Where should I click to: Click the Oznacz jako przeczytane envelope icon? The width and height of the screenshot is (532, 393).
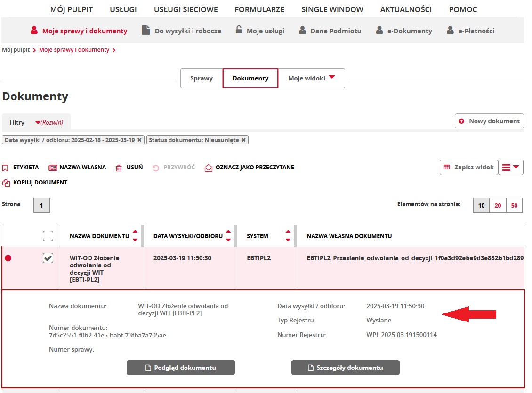pos(208,167)
